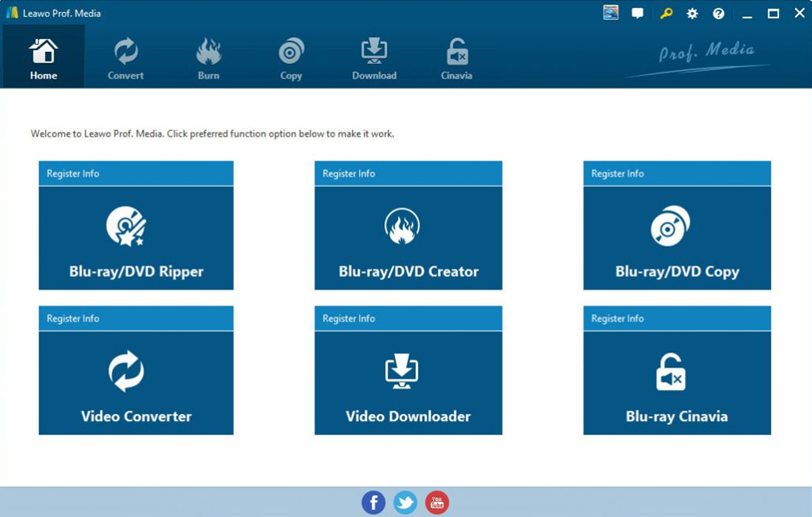Select the Download tab
Image resolution: width=812 pixels, height=517 pixels.
[374, 58]
